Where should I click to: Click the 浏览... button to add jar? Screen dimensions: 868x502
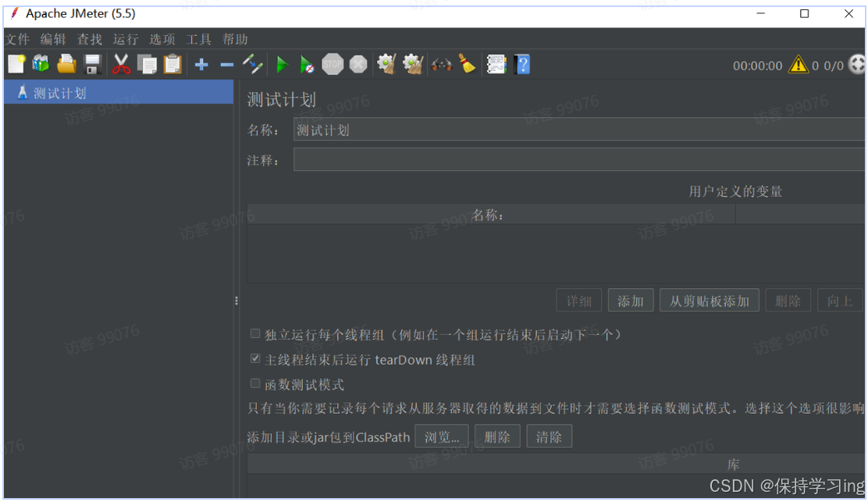[442, 436]
